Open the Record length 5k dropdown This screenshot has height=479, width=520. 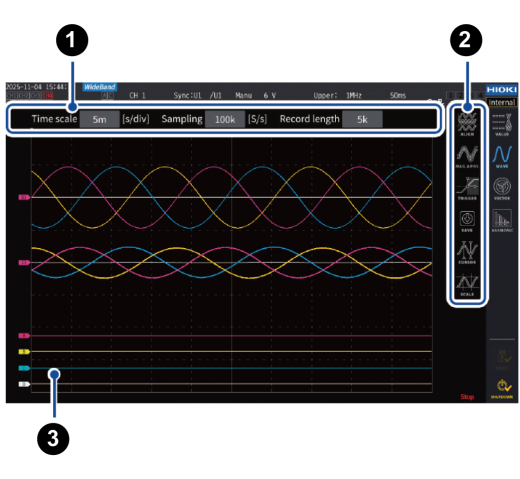click(362, 119)
